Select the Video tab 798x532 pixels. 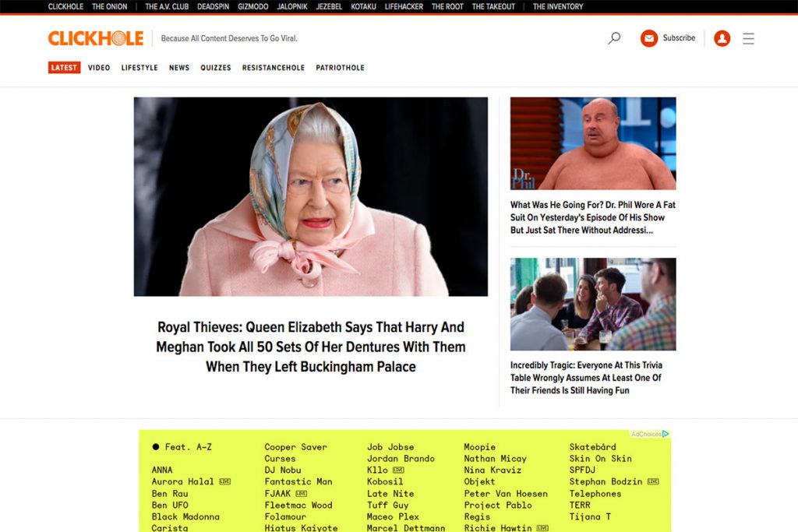99,68
